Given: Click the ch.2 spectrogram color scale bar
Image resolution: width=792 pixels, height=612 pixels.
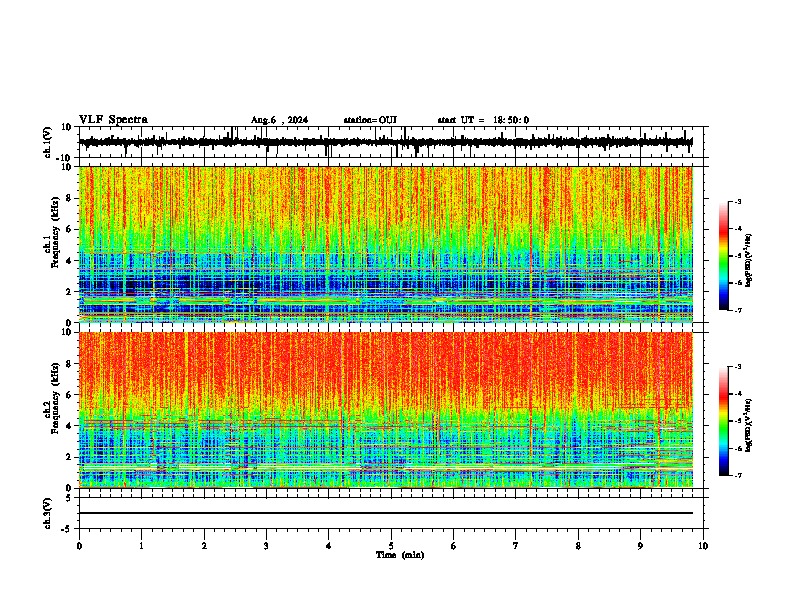Looking at the screenshot, I should coord(724,421).
